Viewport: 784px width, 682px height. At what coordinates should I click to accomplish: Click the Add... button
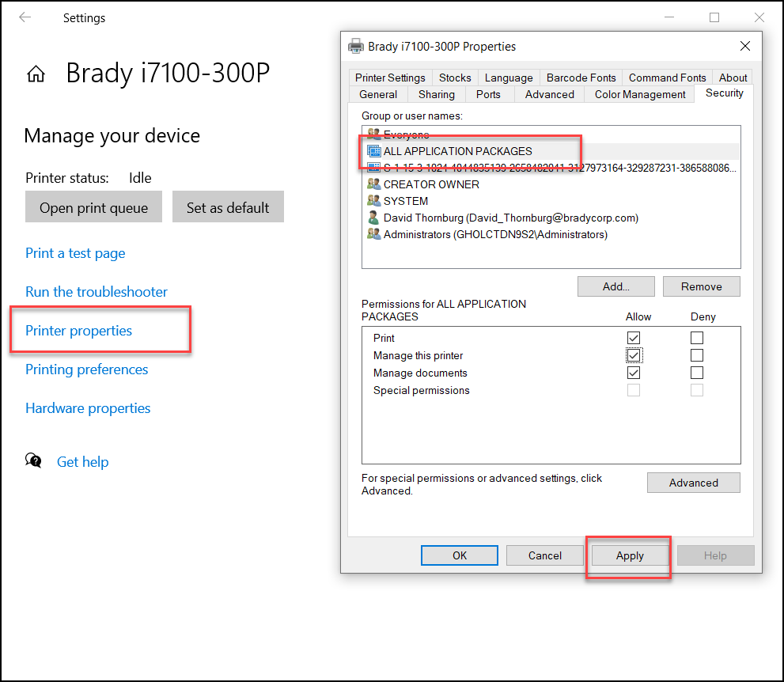click(x=616, y=286)
